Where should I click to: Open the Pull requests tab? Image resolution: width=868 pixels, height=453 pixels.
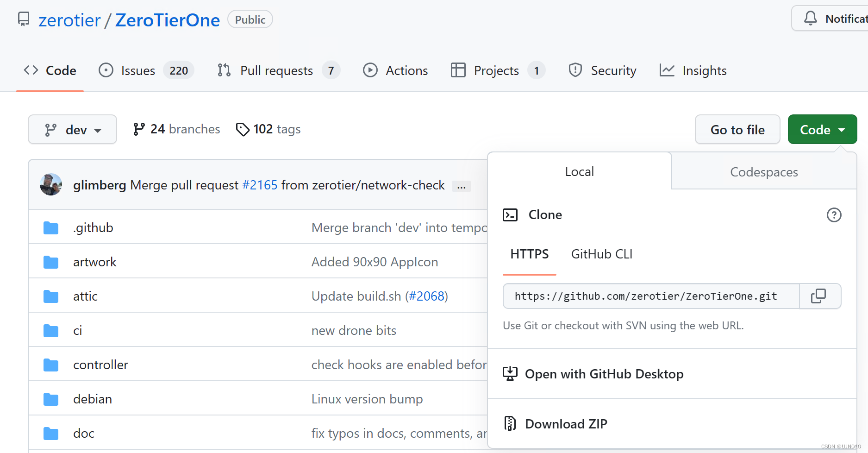tap(279, 70)
